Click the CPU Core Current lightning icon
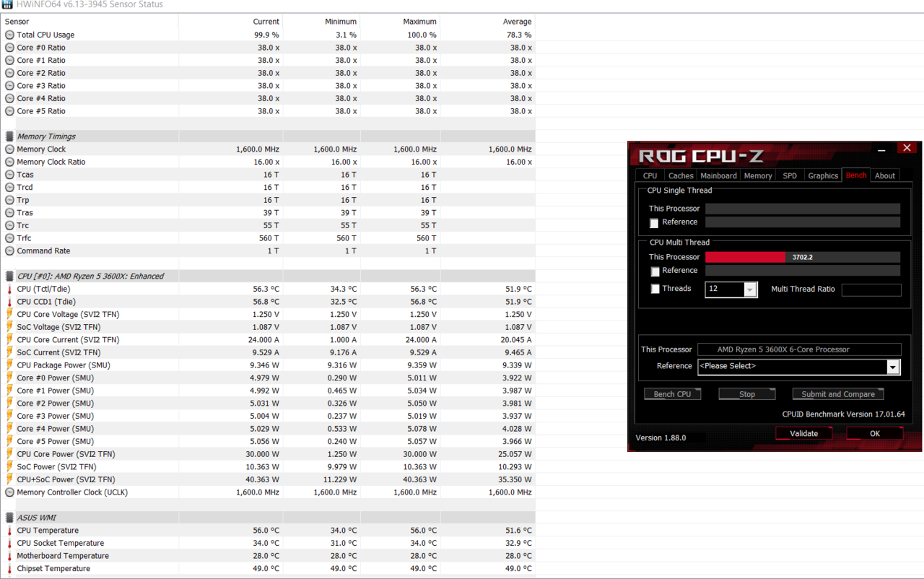The height and width of the screenshot is (579, 924). tap(9, 340)
